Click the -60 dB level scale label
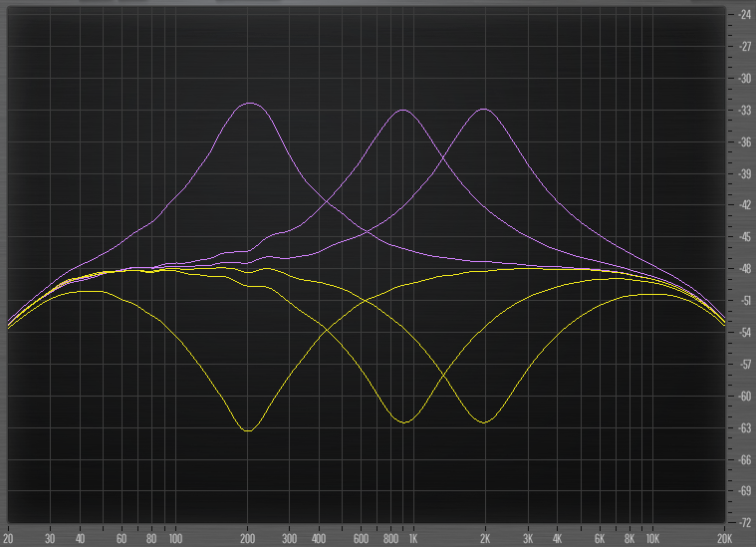The height and width of the screenshot is (547, 756). [x=745, y=397]
